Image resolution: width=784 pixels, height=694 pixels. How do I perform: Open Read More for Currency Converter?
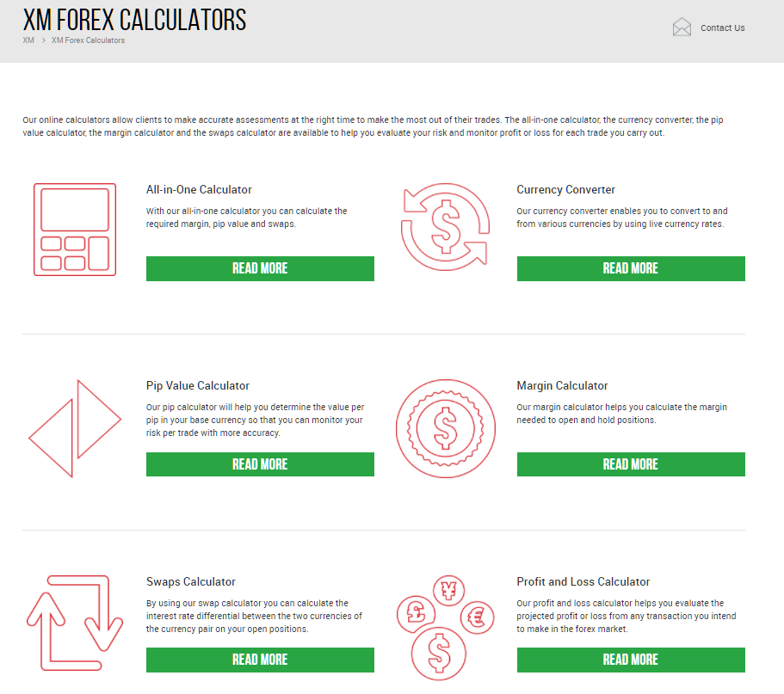click(631, 269)
